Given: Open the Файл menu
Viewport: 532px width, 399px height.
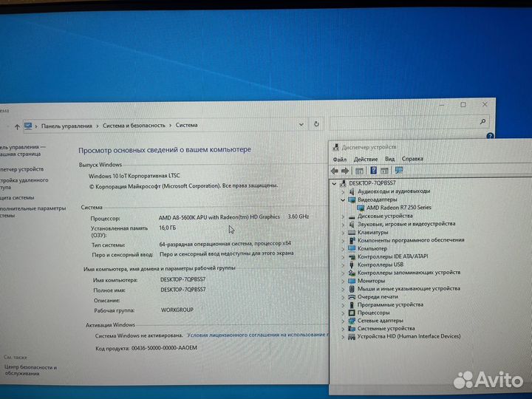Looking at the screenshot, I should point(339,159).
